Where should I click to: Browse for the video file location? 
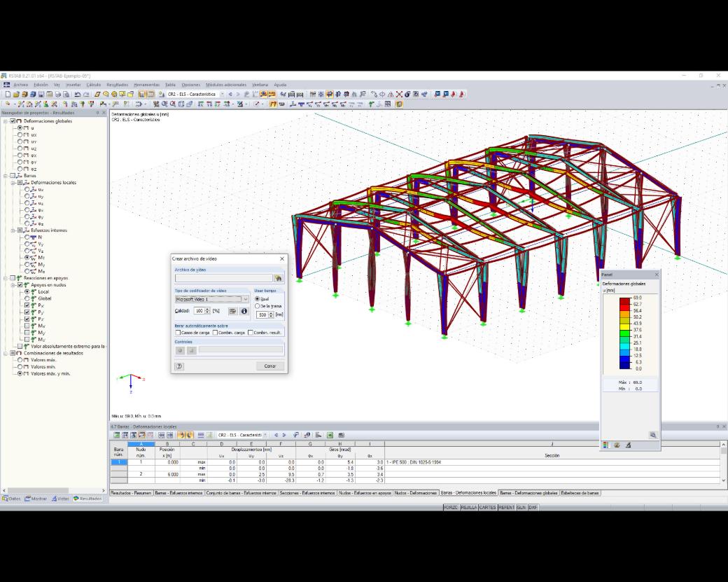pyautogui.click(x=278, y=278)
